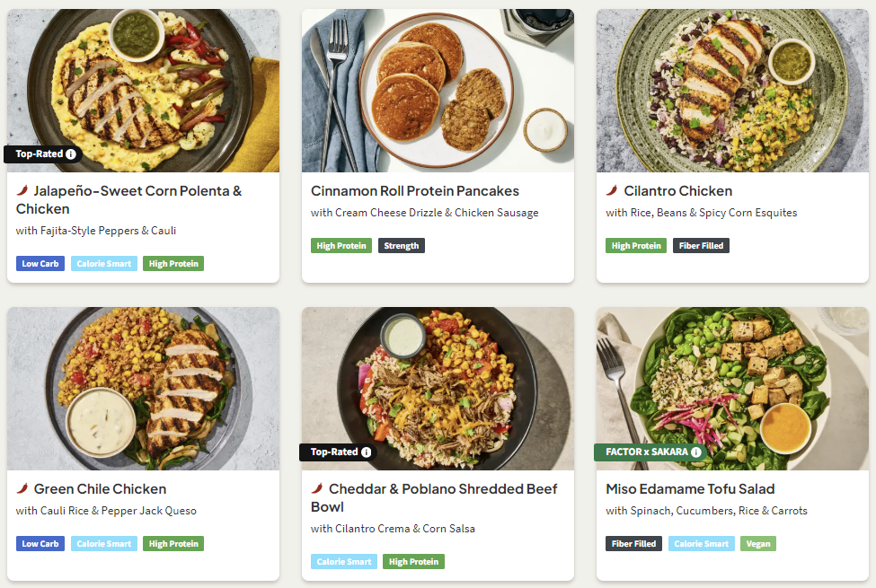Select Vegan tag on Miso Edamame Salad
The image size is (876, 588).
click(758, 544)
